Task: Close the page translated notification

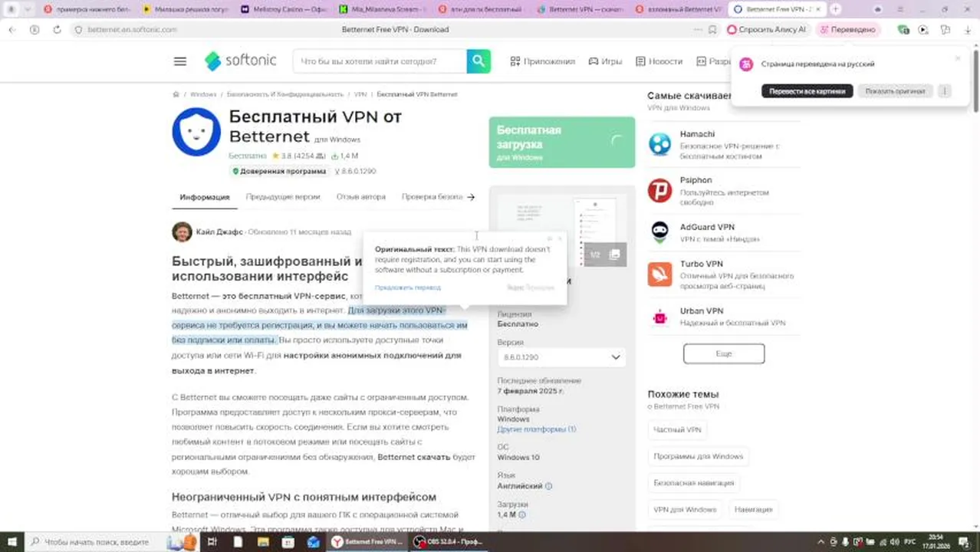Action: pyautogui.click(x=958, y=58)
